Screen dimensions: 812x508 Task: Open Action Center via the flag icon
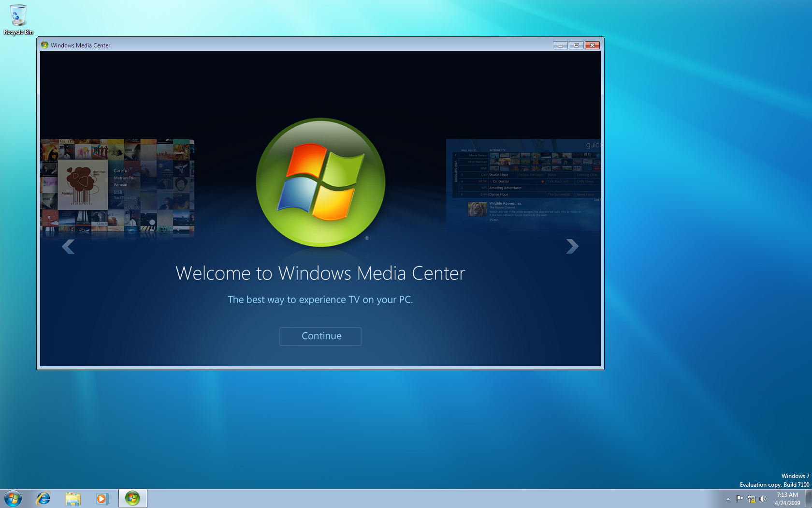(739, 498)
